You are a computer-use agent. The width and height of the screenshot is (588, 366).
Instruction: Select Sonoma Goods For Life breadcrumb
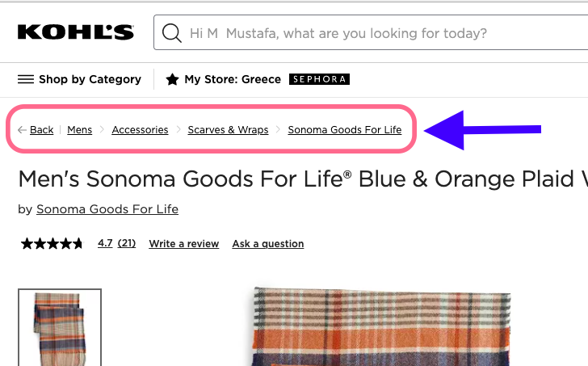point(344,130)
